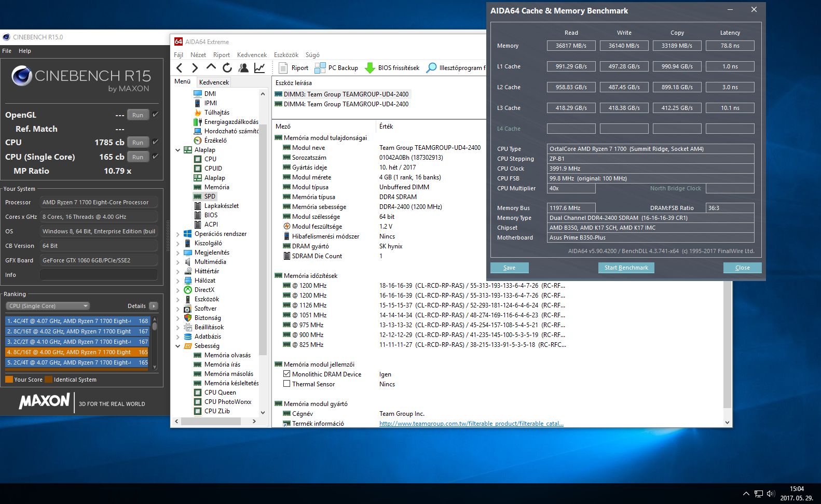This screenshot has width=821, height=504.
Task: Click AIDA64 tree horizontal scrollbar
Action: click(x=210, y=421)
